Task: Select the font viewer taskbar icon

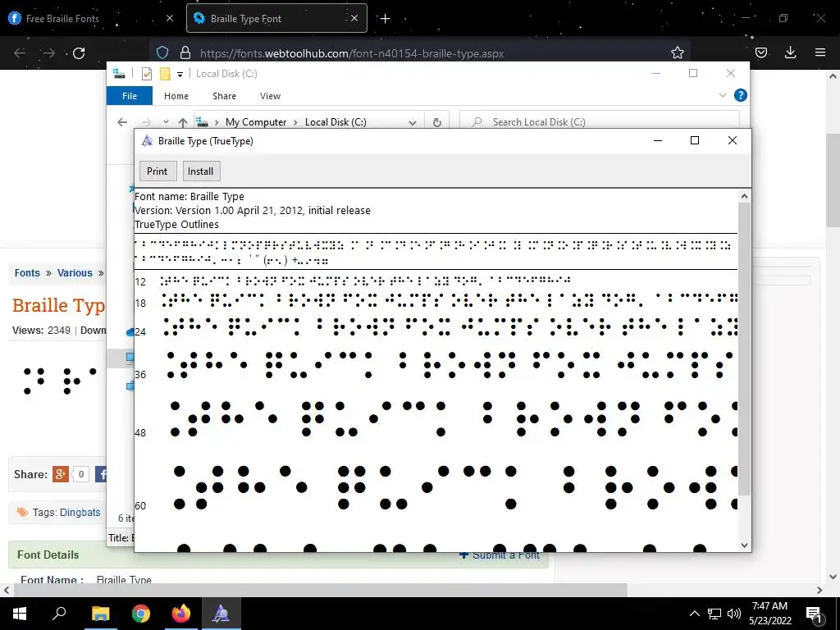Action: pos(221,614)
